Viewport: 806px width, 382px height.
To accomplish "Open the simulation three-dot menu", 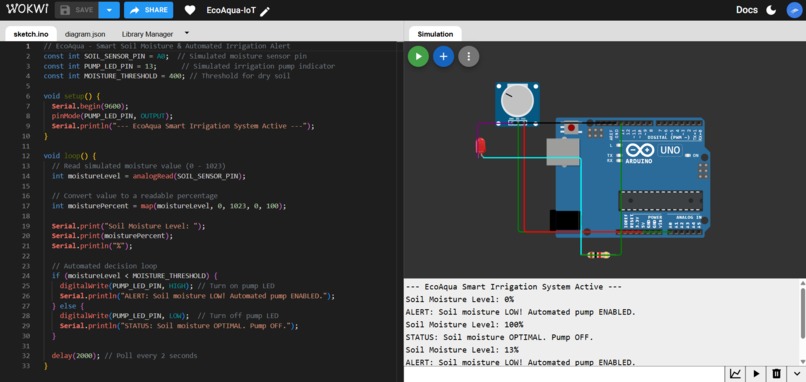I will 469,57.
